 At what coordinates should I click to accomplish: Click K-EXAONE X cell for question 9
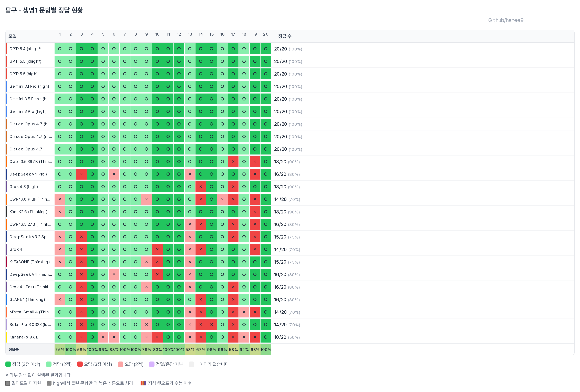147,262
